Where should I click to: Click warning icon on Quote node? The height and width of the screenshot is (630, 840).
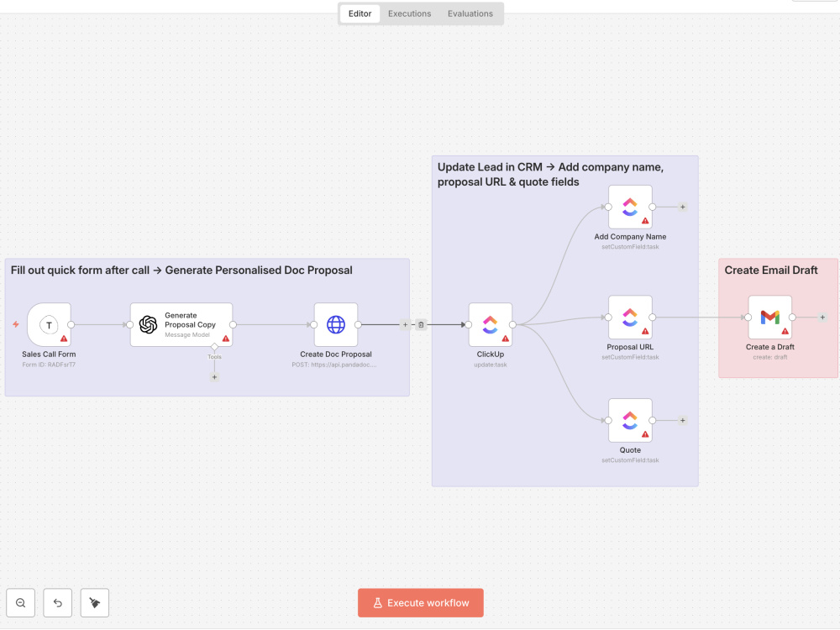pos(645,434)
